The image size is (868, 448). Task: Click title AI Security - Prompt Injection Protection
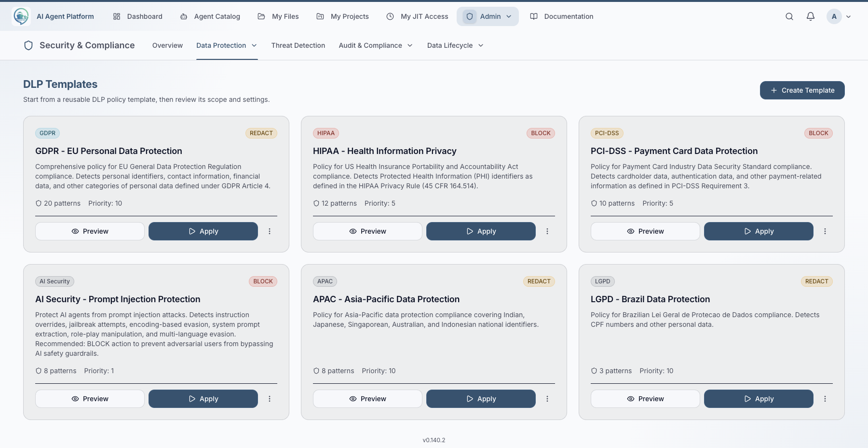pyautogui.click(x=118, y=299)
